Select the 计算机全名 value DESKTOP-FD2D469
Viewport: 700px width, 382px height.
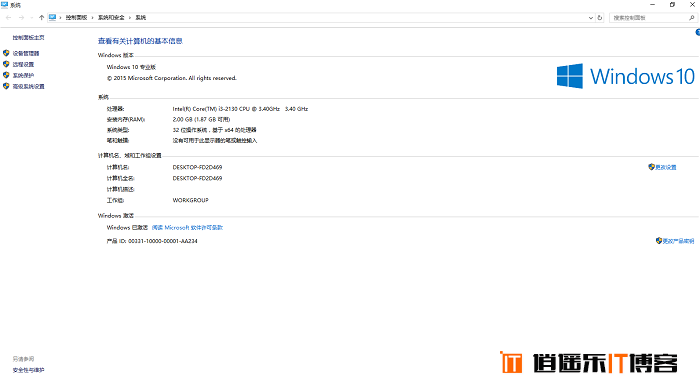pyautogui.click(x=197, y=178)
